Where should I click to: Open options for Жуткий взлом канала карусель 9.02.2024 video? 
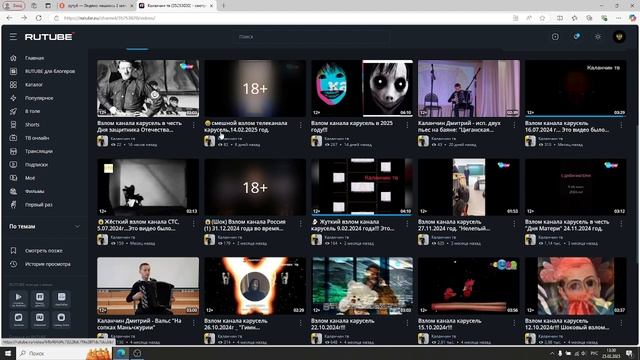point(407,224)
